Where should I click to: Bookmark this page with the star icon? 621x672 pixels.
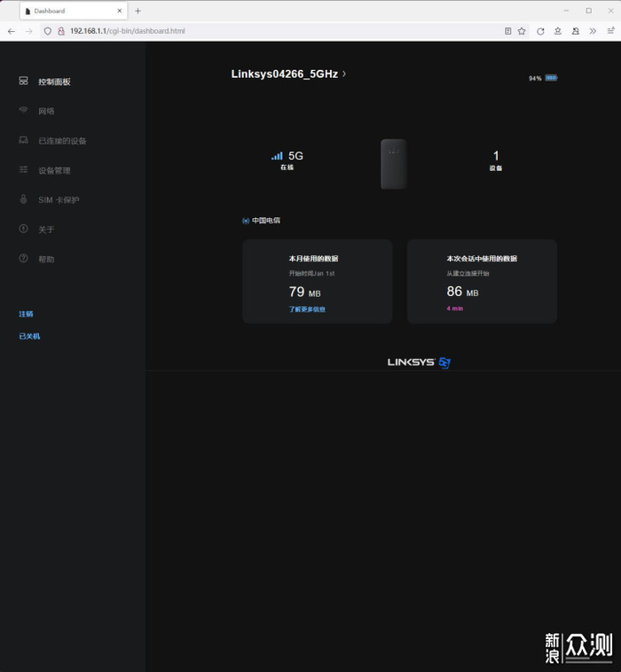coord(522,31)
